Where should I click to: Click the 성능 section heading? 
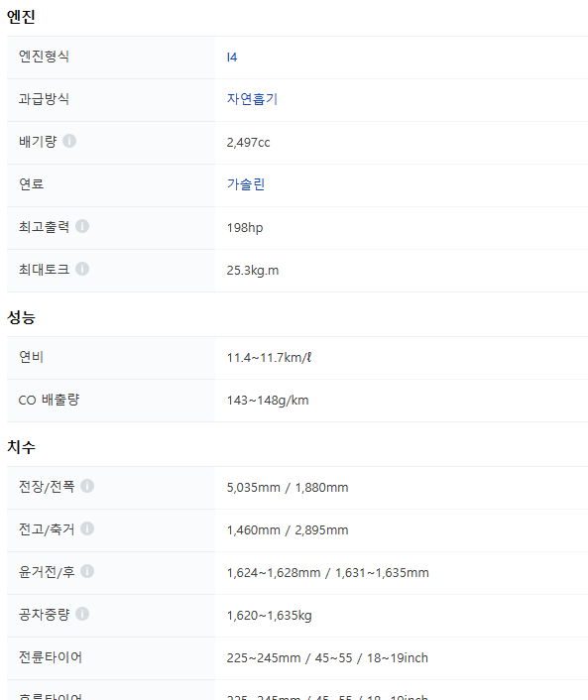click(21, 317)
